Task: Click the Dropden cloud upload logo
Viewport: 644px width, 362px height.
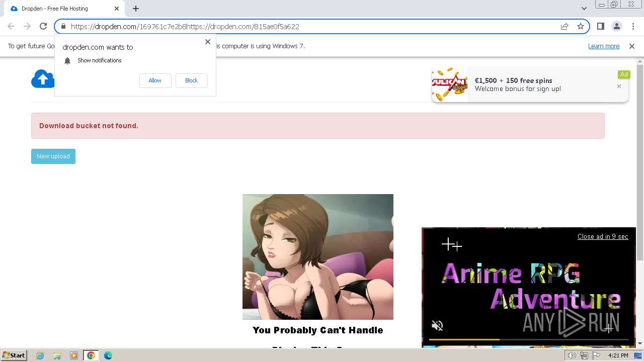Action: point(43,79)
